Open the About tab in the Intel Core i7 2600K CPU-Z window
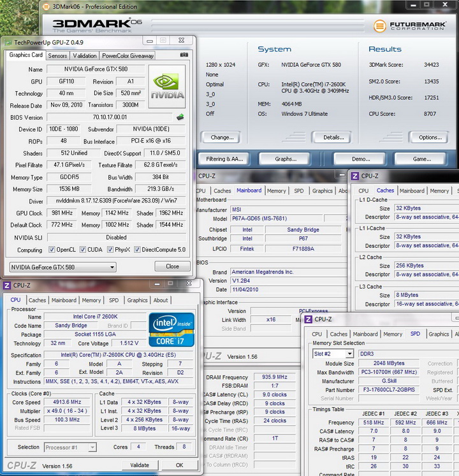 [x=161, y=300]
